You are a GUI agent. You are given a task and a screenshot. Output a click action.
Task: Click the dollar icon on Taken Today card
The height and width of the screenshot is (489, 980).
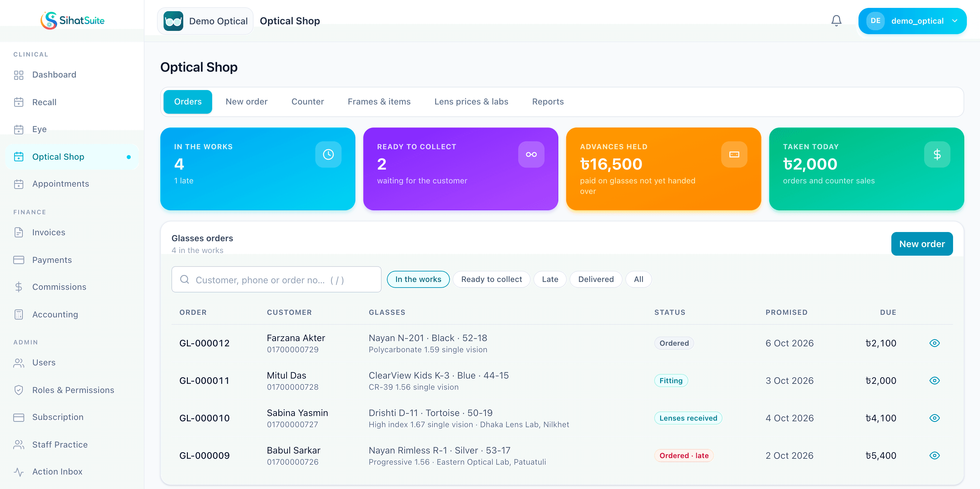tap(937, 154)
